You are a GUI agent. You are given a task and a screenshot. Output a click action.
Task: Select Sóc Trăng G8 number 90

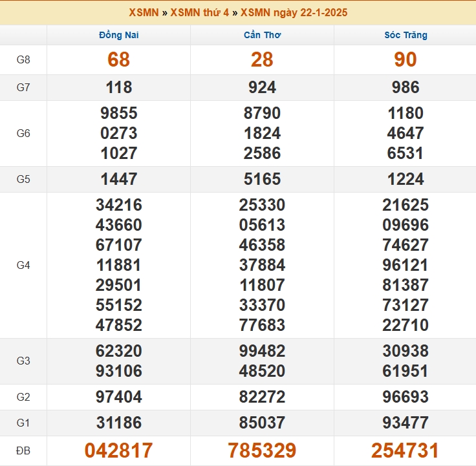[406, 59]
